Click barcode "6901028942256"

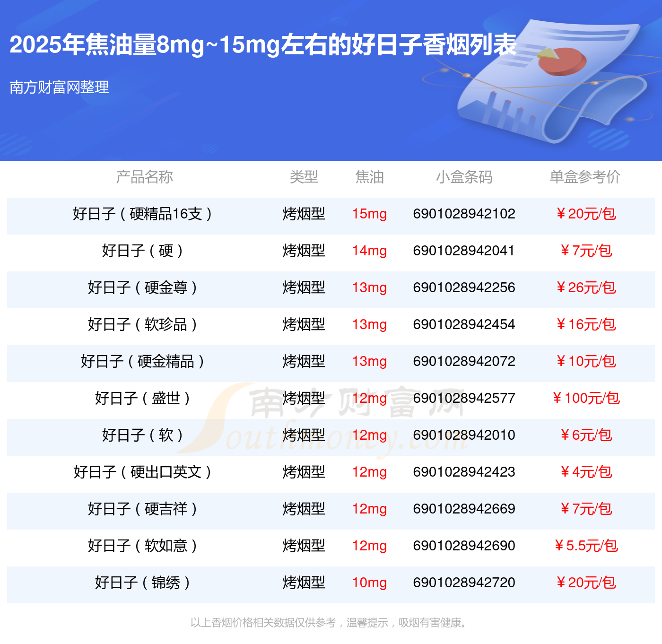[x=464, y=287]
